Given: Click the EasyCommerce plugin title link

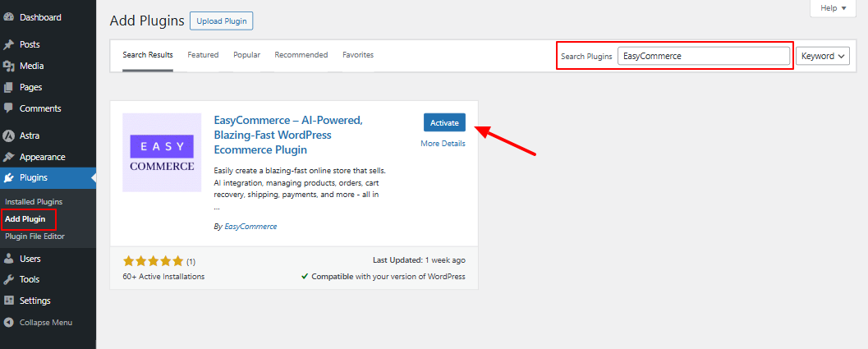Looking at the screenshot, I should (288, 135).
